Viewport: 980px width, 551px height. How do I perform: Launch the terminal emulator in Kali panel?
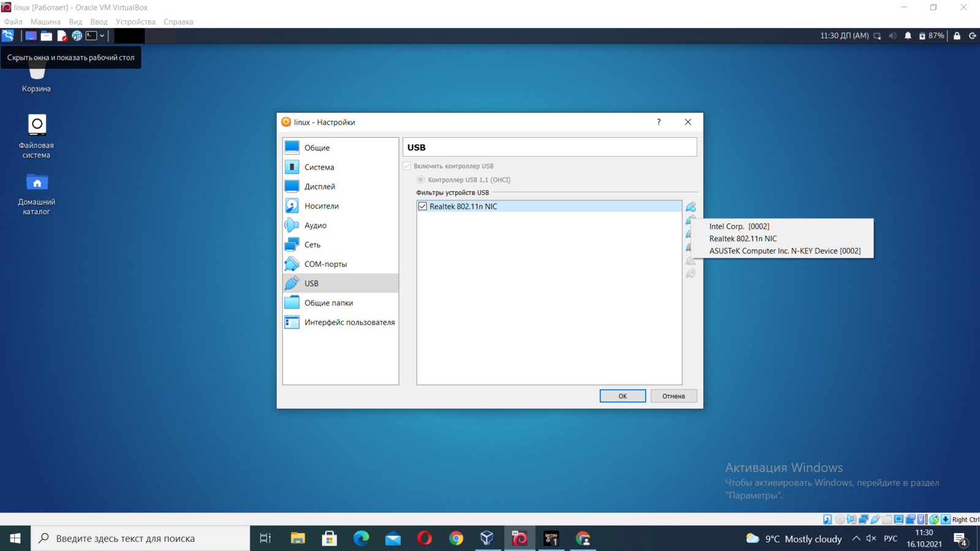point(91,36)
